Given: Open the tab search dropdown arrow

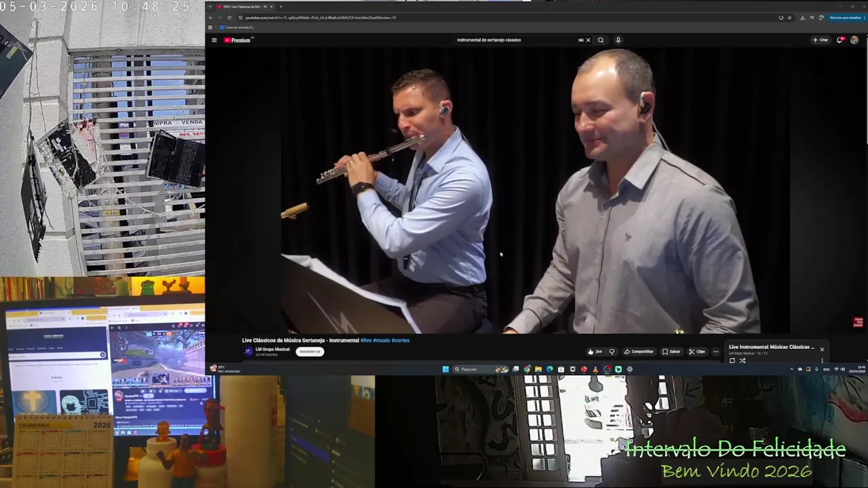Looking at the screenshot, I should pos(210,7).
